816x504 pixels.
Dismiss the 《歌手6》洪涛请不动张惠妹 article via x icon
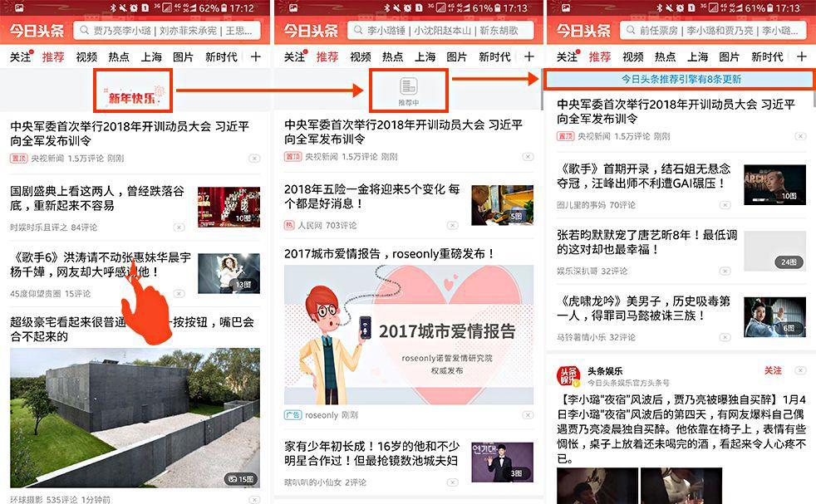179,294
